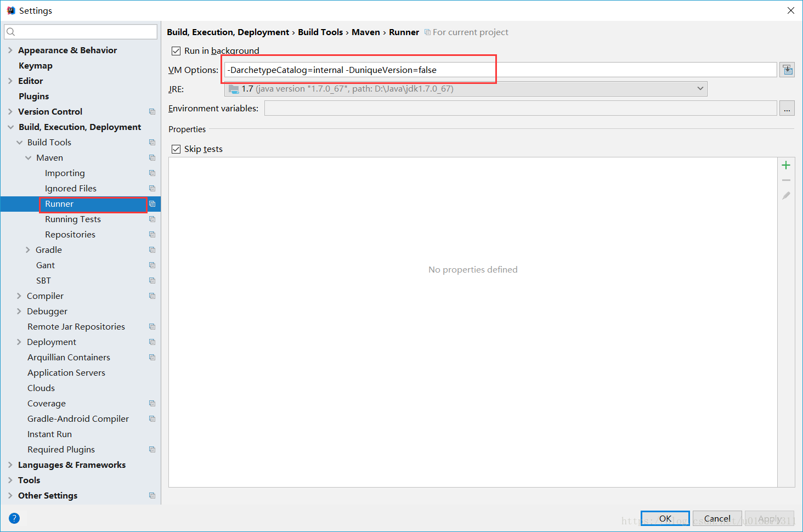Expand the Gradle tree node
803x532 pixels.
click(27, 250)
